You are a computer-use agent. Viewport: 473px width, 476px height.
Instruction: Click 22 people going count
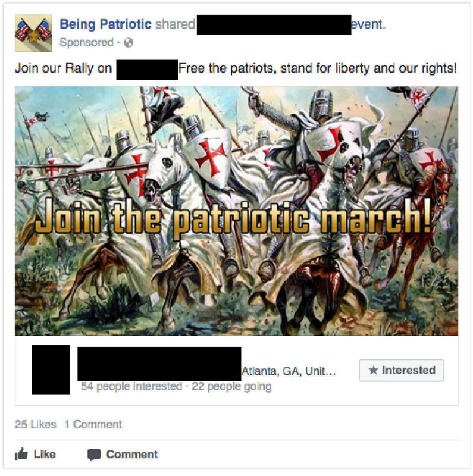point(231,386)
